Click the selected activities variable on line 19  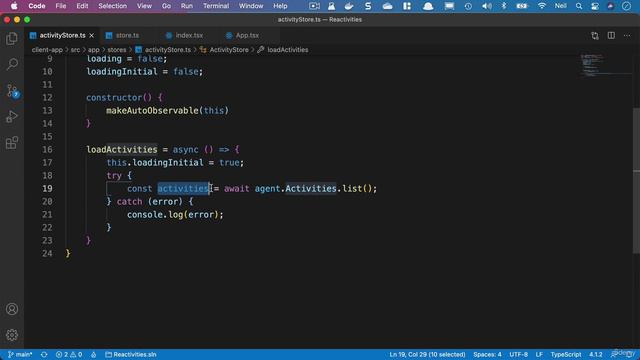pos(183,189)
